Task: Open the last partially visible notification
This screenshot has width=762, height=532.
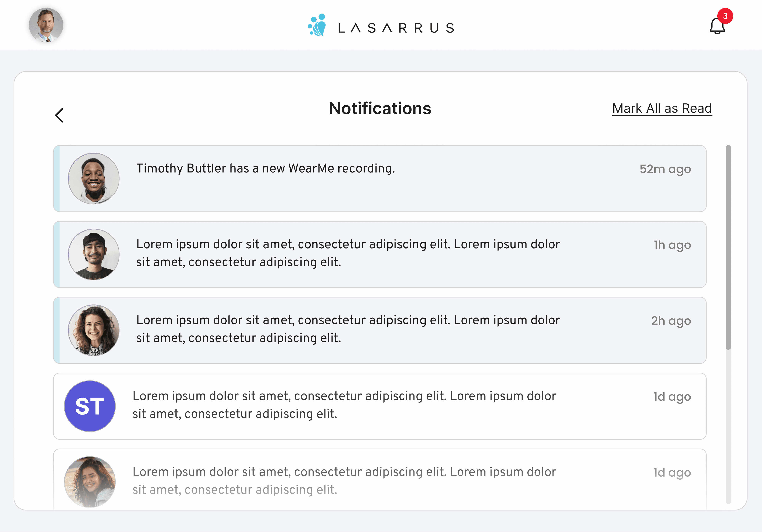Action: point(344,481)
